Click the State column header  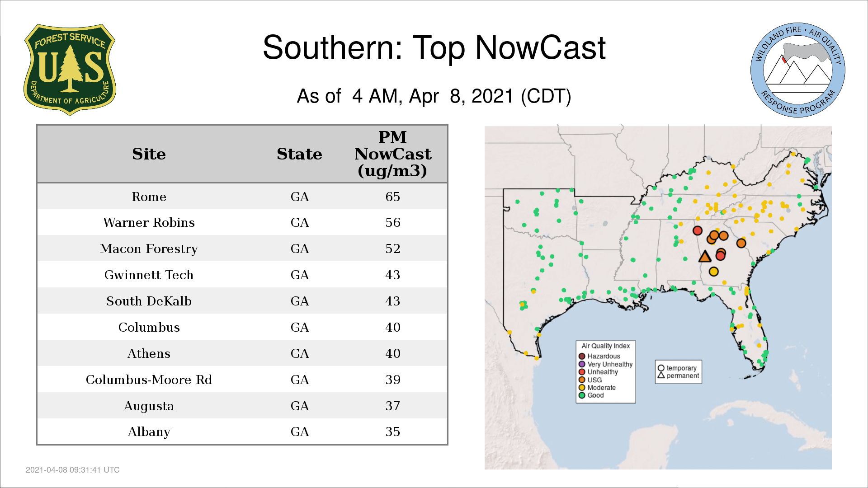(299, 154)
